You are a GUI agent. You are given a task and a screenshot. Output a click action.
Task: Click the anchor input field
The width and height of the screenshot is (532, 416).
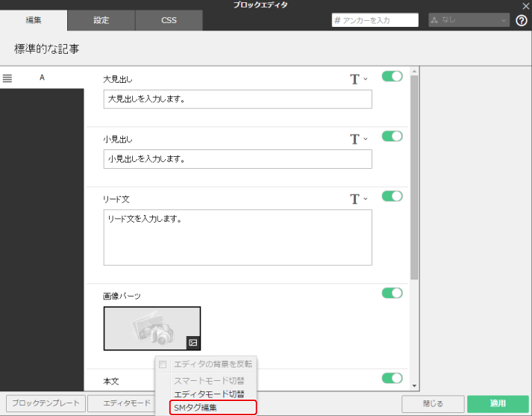[375, 20]
